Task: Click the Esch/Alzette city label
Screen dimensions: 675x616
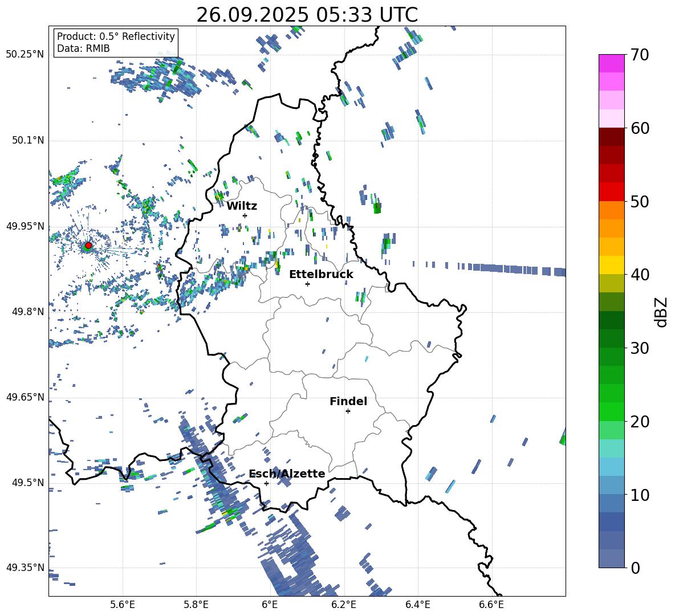Action: coord(287,474)
